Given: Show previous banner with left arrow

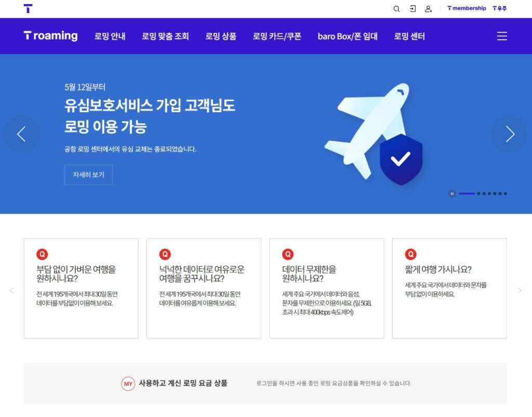Looking at the screenshot, I should [x=21, y=134].
